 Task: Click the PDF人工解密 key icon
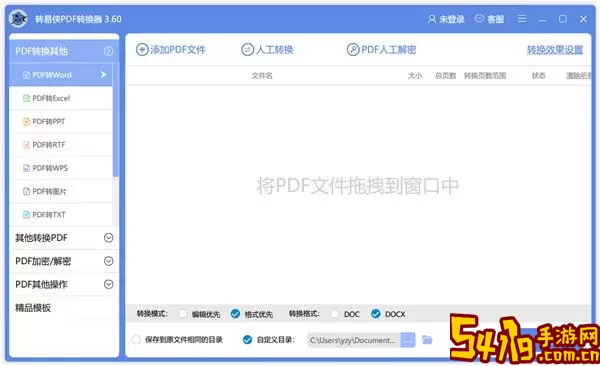click(x=353, y=50)
